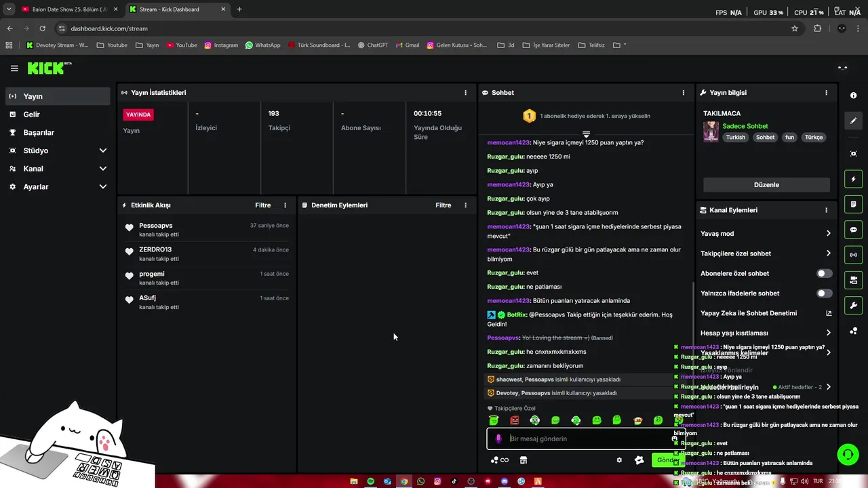The image size is (868, 488).
Task: Open the WhatsApp bookmark
Action: [263, 45]
